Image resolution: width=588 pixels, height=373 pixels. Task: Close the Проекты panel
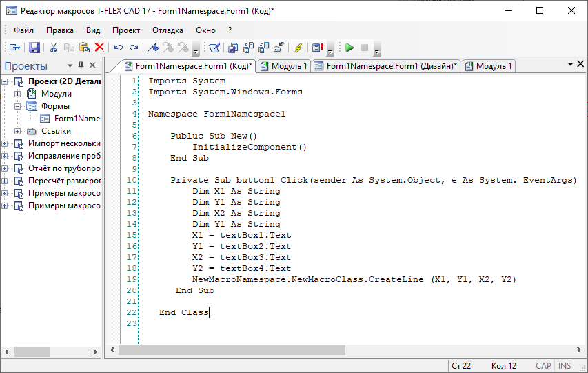93,65
